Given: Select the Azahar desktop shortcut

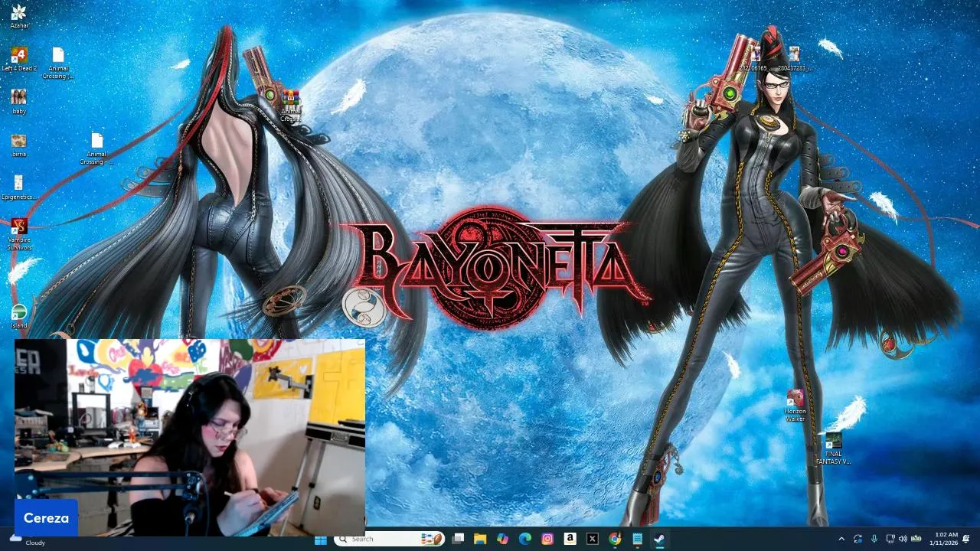Looking at the screenshot, I should pyautogui.click(x=19, y=16).
